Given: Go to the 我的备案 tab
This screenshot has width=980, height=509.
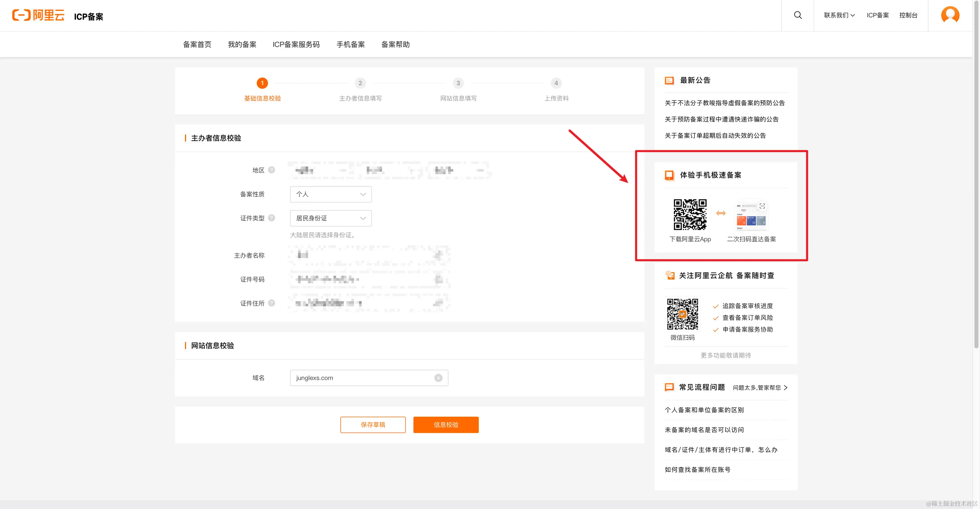Looking at the screenshot, I should tap(242, 44).
